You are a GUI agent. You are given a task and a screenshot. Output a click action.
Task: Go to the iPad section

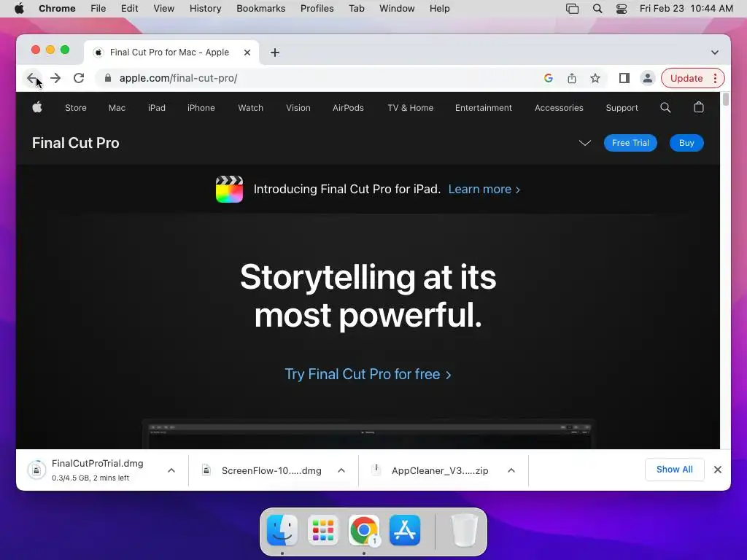[157, 108]
